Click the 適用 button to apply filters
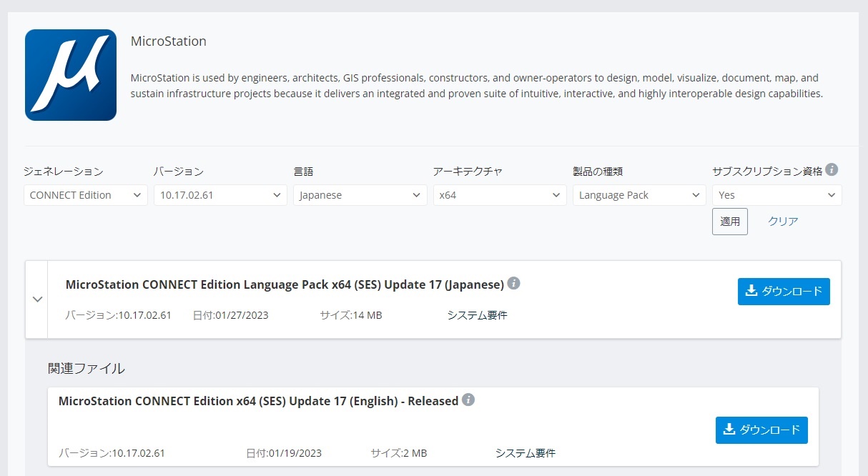This screenshot has height=476, width=868. click(729, 221)
